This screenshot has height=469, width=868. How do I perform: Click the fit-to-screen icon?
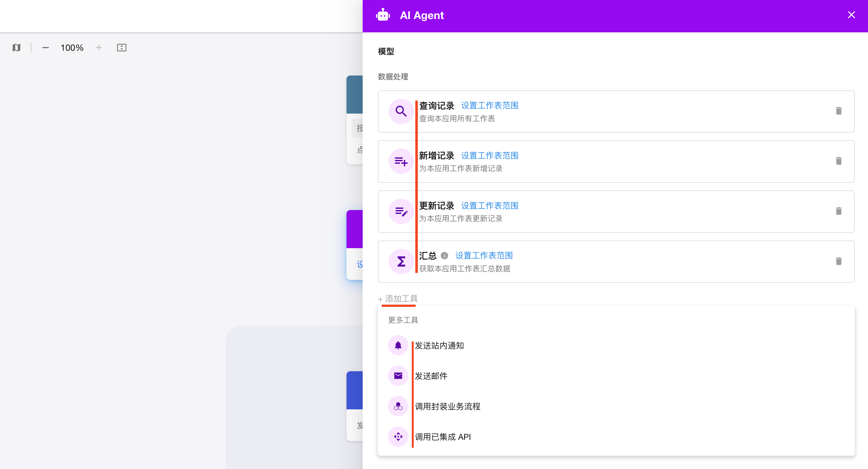tap(121, 48)
